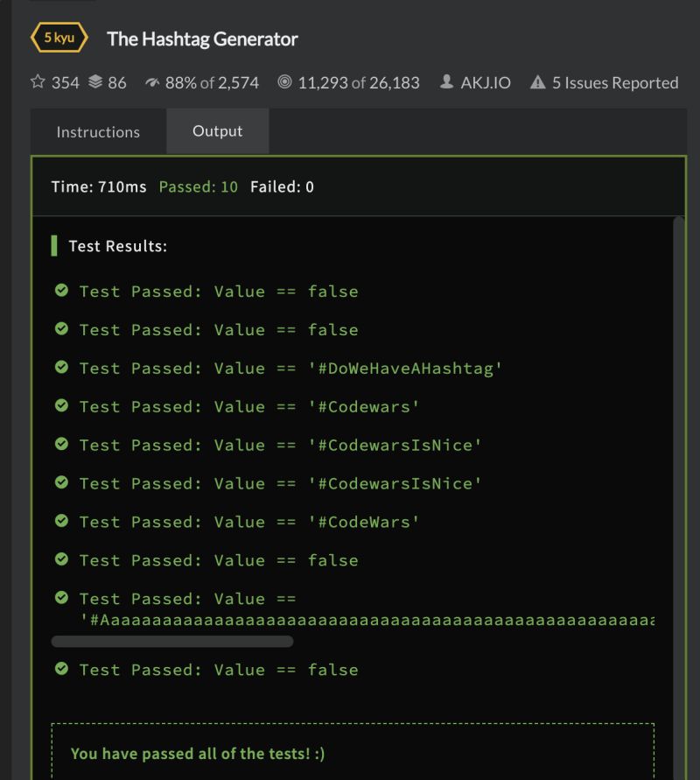
Task: Click the horizontal scrollbar under long Aaaa result
Action: click(x=172, y=641)
